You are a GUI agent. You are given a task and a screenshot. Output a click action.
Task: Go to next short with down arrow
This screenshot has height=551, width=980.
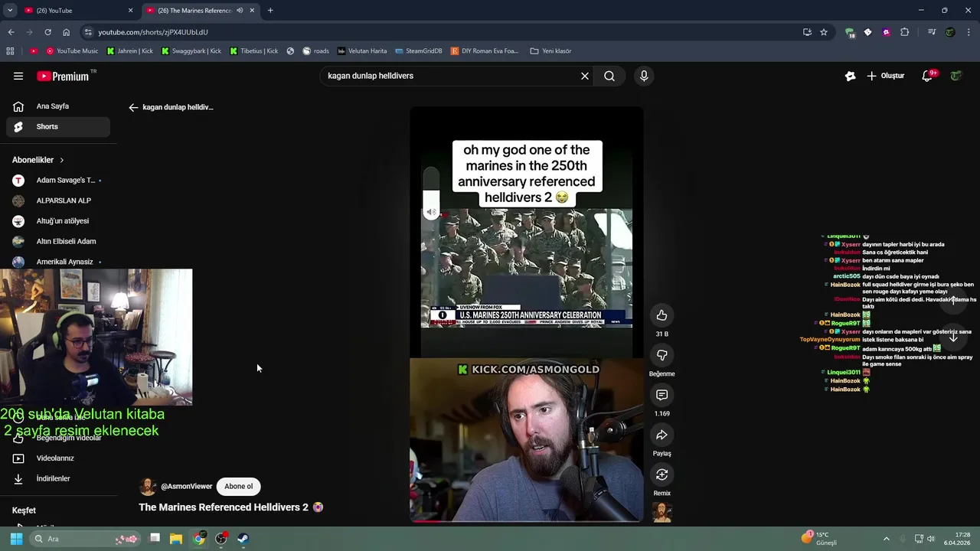(x=953, y=337)
